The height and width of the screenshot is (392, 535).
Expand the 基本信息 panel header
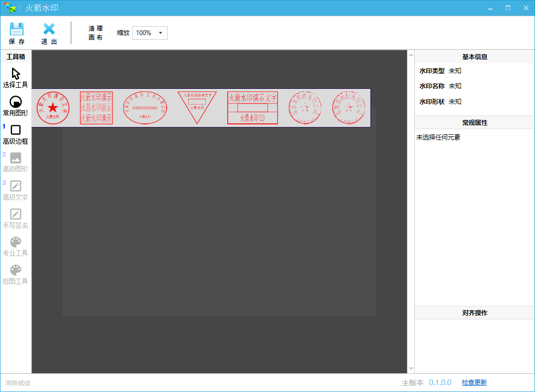pos(474,56)
